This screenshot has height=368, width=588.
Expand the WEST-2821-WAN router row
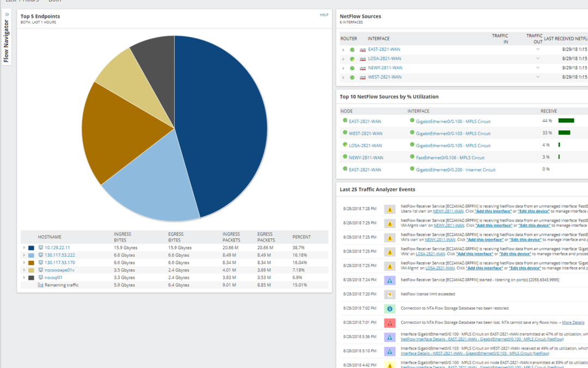pos(343,78)
